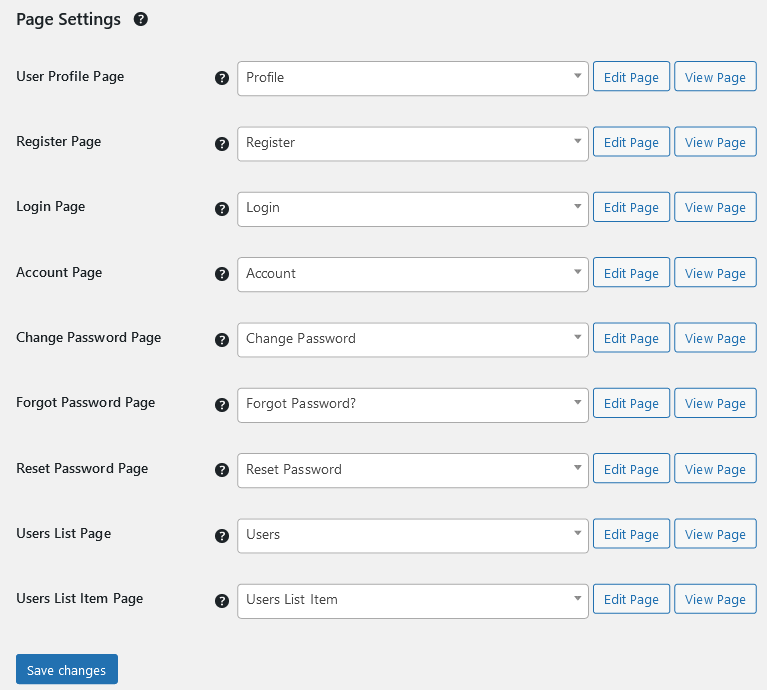Click help icon for Register Page
Viewport: 767px width, 690px height.
click(222, 144)
